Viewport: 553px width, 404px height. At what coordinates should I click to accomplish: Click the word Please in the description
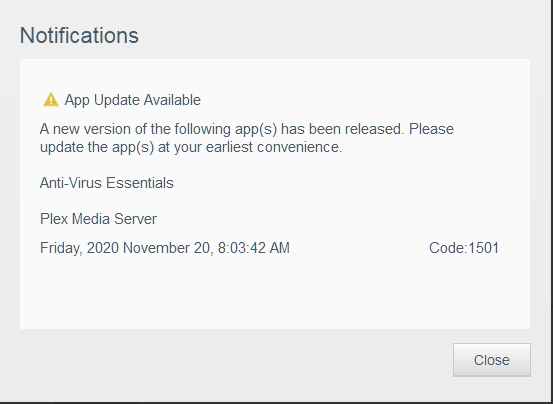click(x=431, y=129)
